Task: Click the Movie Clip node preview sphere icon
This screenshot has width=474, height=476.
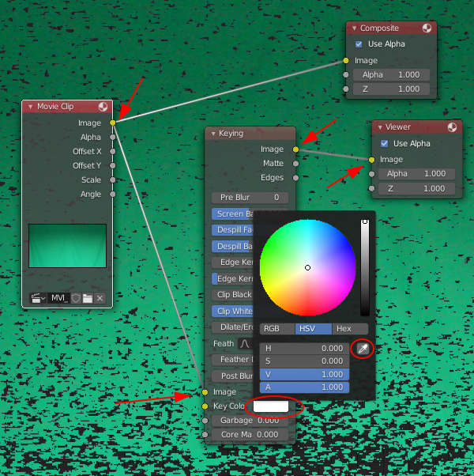Action: pos(103,106)
